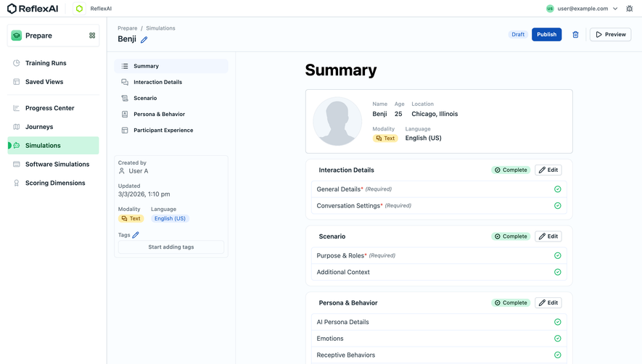Open General Details row

[439, 189]
